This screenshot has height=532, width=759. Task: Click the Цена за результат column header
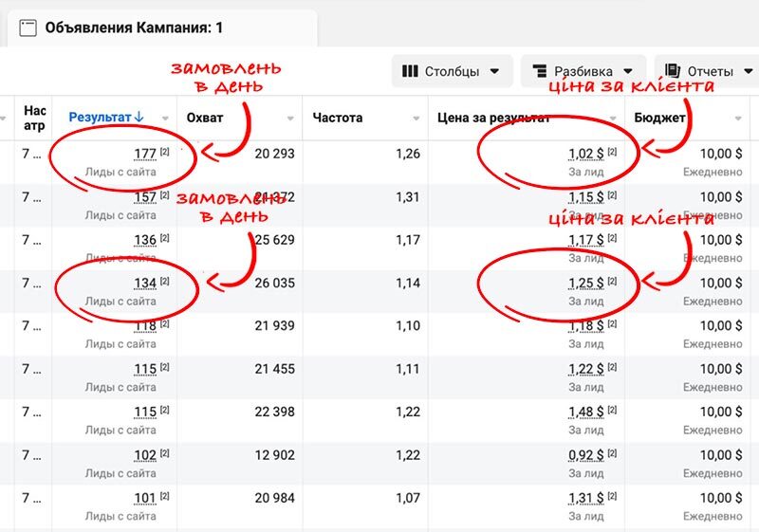click(493, 119)
